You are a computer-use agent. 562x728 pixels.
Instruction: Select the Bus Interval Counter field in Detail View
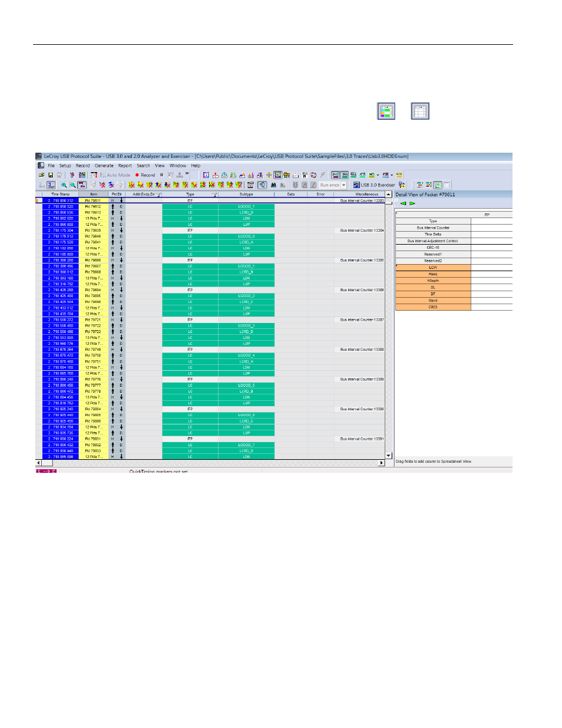433,228
